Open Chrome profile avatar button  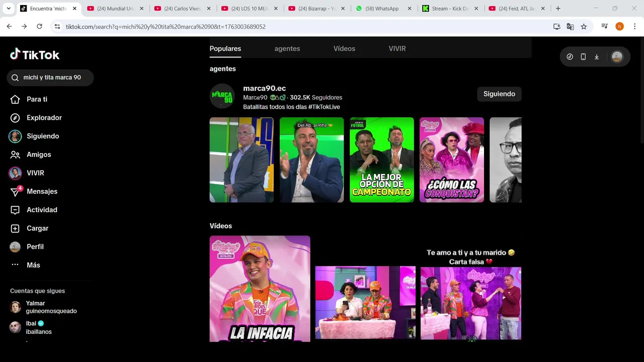619,27
